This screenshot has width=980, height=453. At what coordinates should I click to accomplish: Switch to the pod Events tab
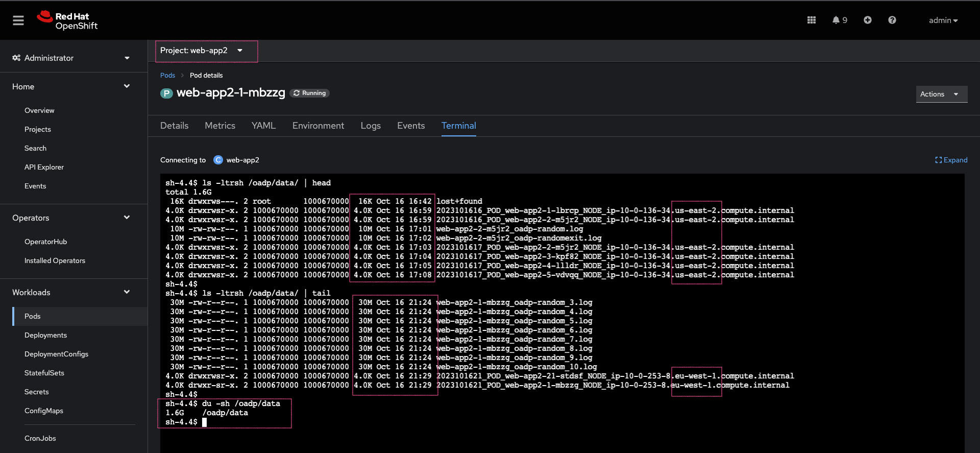coord(411,126)
